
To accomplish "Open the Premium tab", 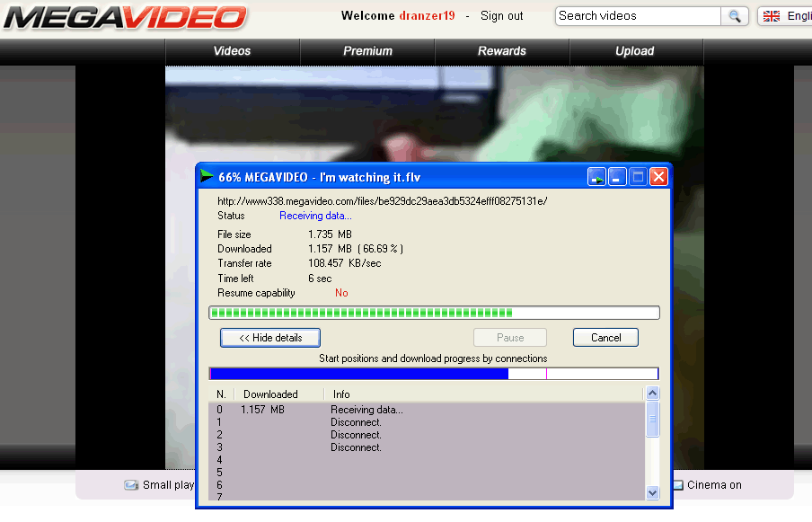I will pos(367,51).
